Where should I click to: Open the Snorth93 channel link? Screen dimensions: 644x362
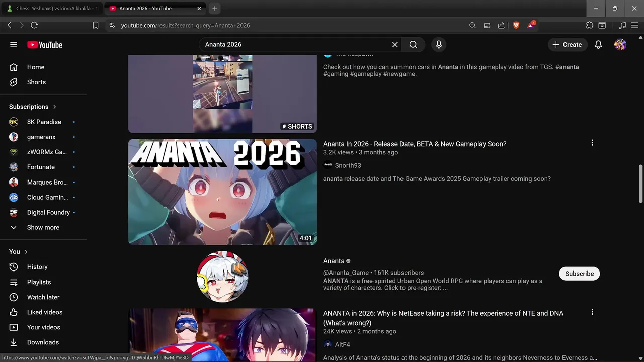(x=348, y=165)
